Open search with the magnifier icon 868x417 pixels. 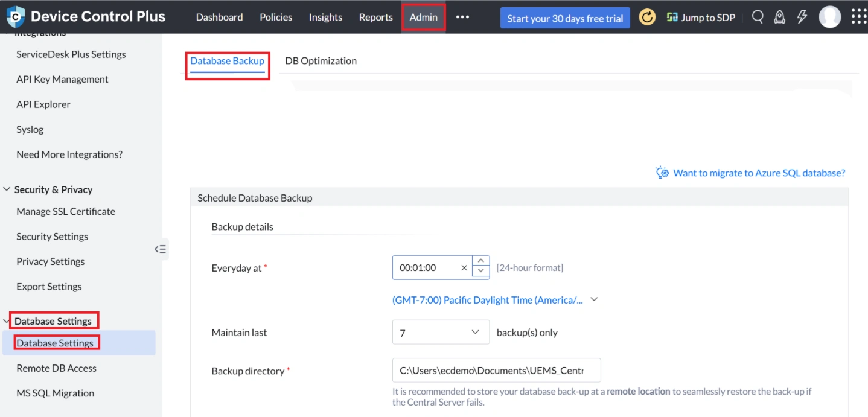758,17
